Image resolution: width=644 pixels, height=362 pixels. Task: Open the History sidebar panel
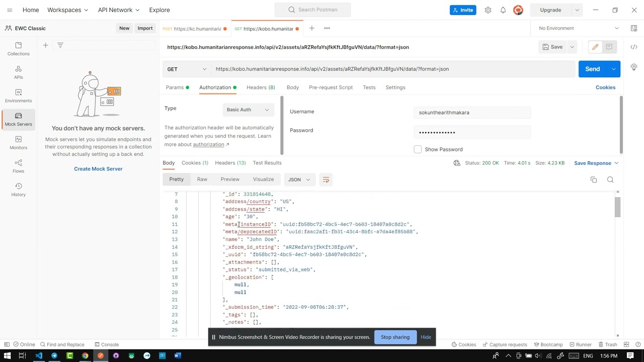(18, 190)
